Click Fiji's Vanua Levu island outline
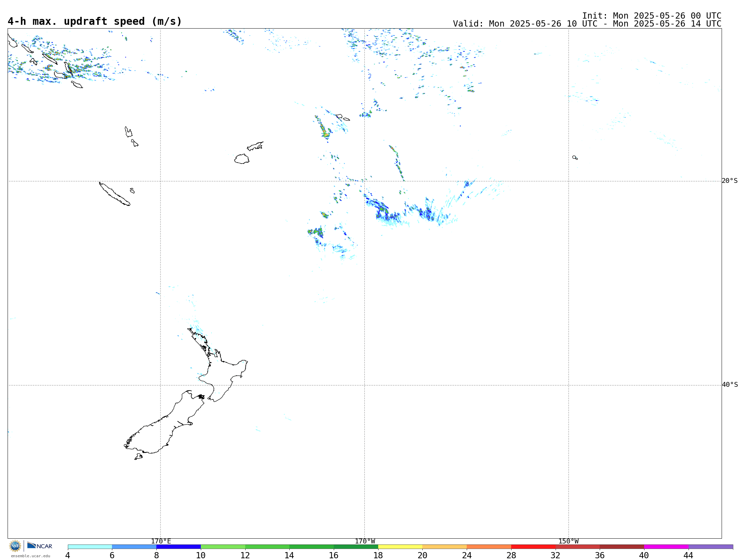 coord(255,146)
